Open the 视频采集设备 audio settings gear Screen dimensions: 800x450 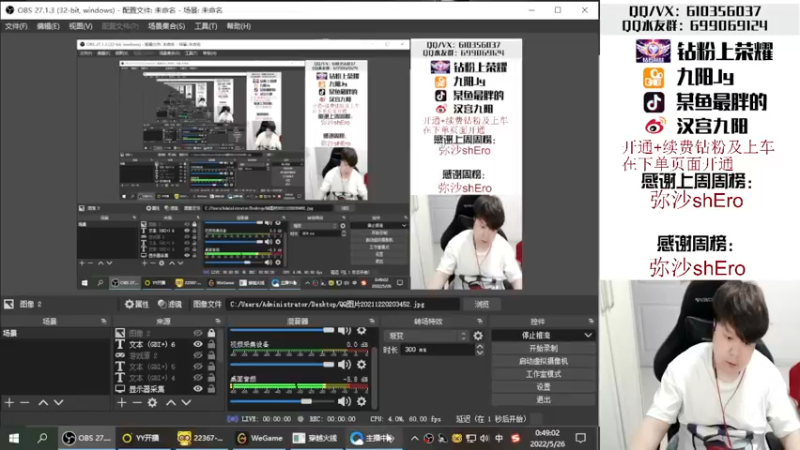(361, 364)
